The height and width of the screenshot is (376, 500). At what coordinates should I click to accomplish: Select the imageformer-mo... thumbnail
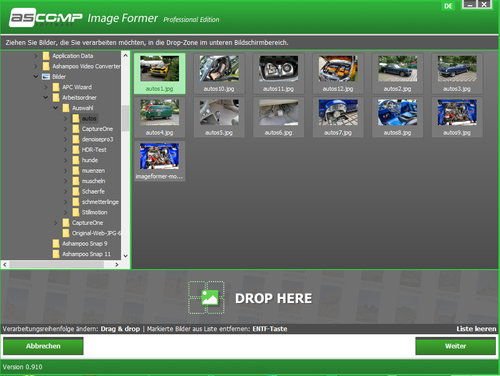click(x=160, y=161)
